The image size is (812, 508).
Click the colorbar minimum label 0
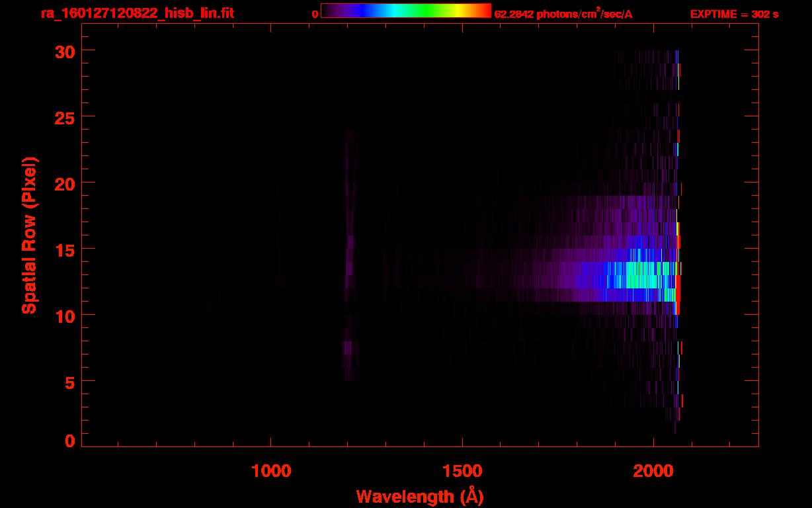click(315, 14)
